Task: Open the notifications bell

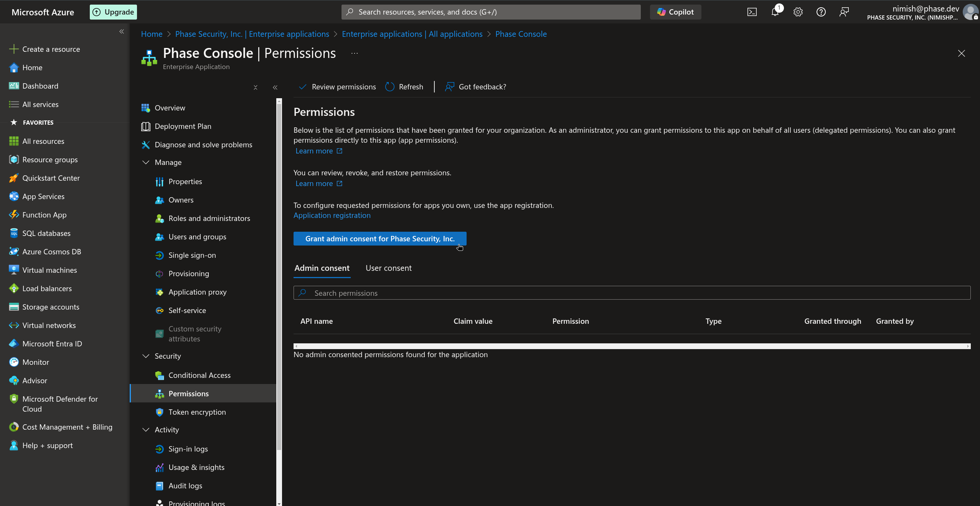Action: coord(775,12)
